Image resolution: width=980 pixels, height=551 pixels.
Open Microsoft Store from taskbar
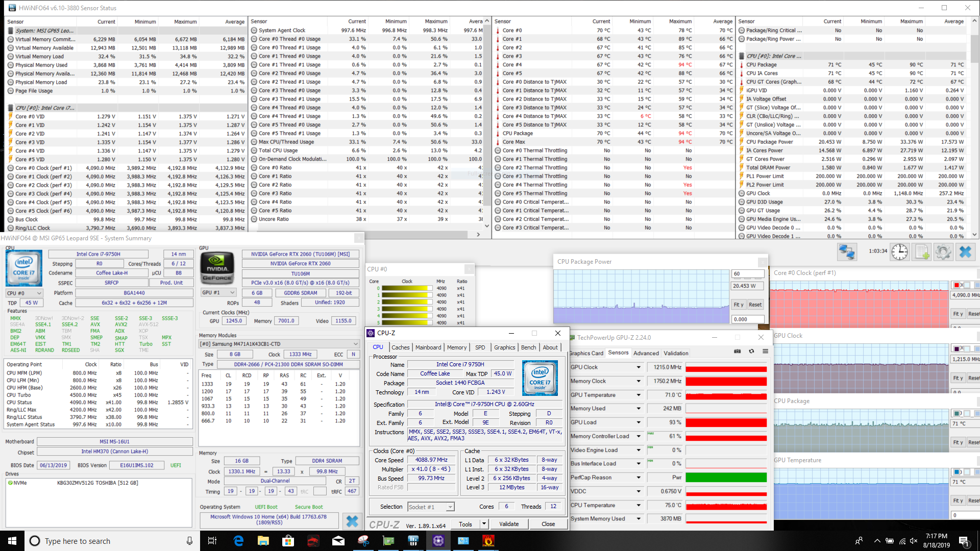click(x=288, y=541)
